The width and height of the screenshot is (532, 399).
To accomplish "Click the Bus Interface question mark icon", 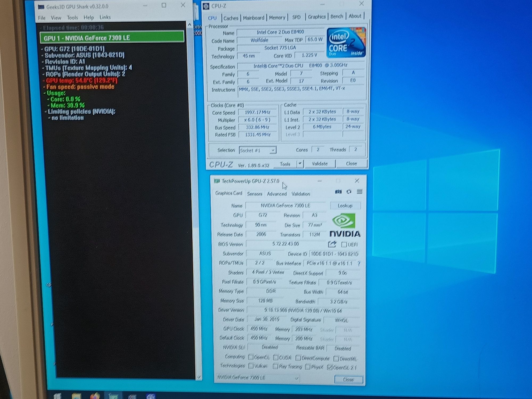I will [359, 264].
